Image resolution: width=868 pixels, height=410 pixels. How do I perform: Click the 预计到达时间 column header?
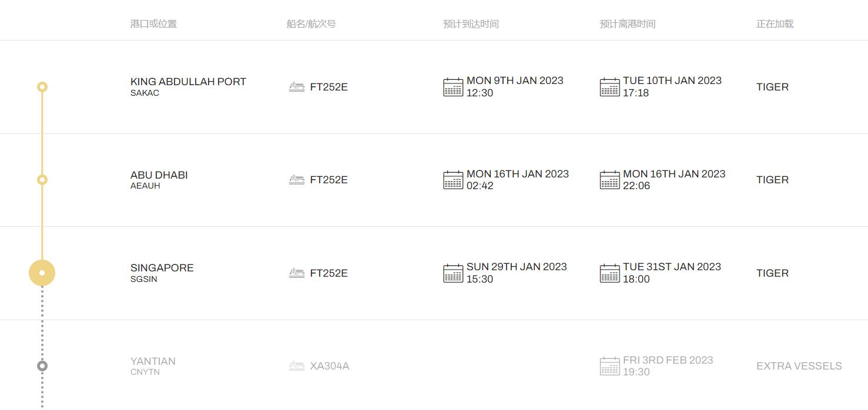(471, 24)
